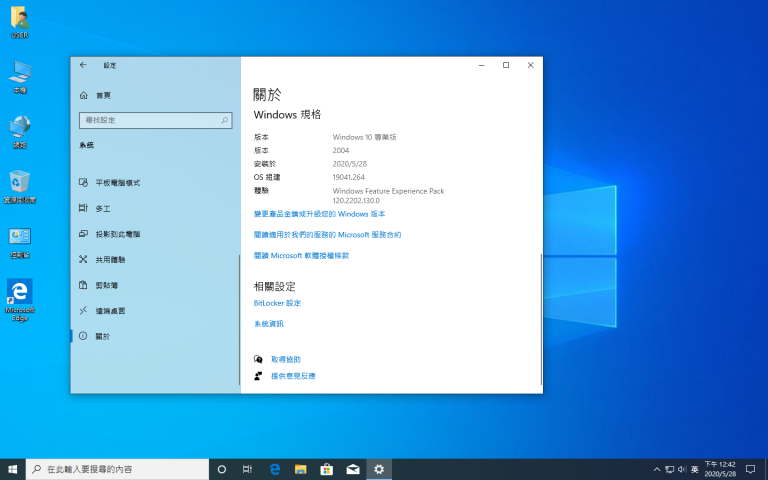Select 控制台 desktop icon
768x480 pixels.
20,242
